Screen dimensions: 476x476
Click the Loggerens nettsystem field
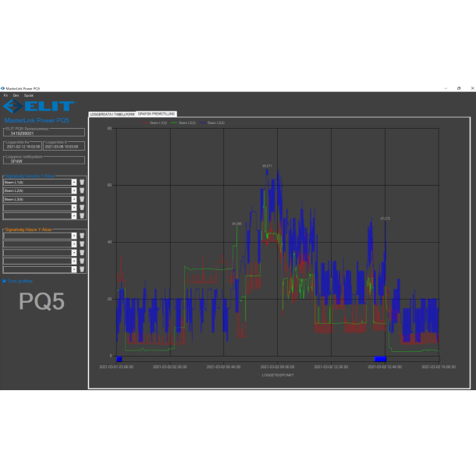(x=44, y=160)
